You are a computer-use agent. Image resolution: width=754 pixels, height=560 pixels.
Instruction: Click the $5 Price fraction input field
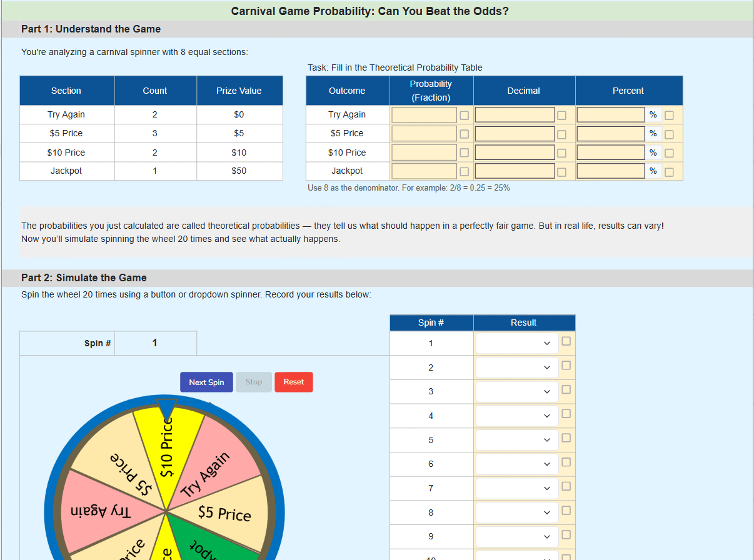point(425,134)
